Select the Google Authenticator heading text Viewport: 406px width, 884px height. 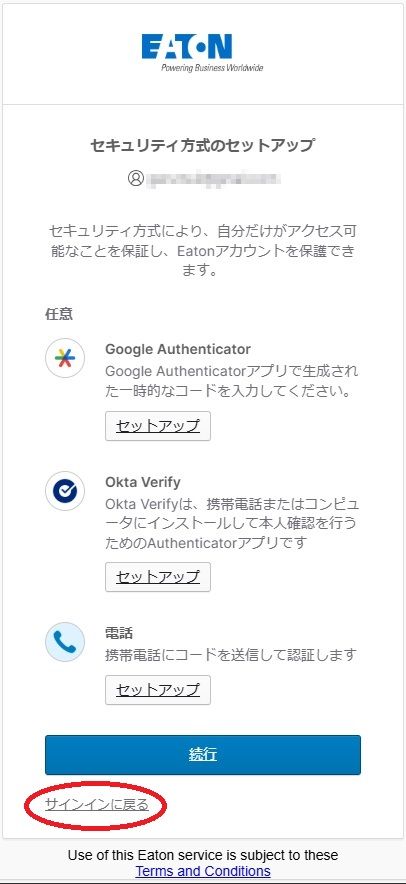pyautogui.click(x=178, y=349)
